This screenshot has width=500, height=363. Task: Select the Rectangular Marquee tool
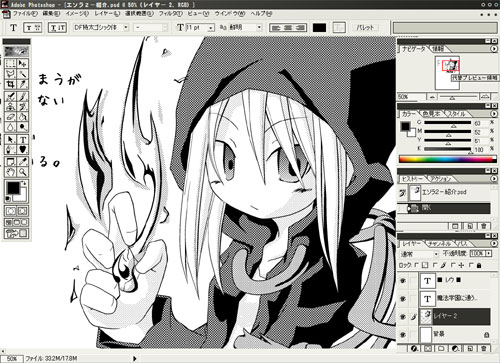click(x=11, y=63)
